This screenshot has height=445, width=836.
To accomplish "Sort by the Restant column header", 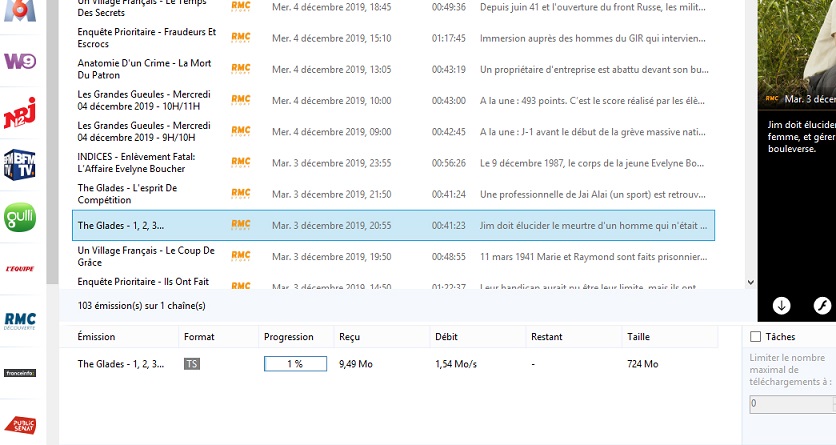I will (x=574, y=337).
